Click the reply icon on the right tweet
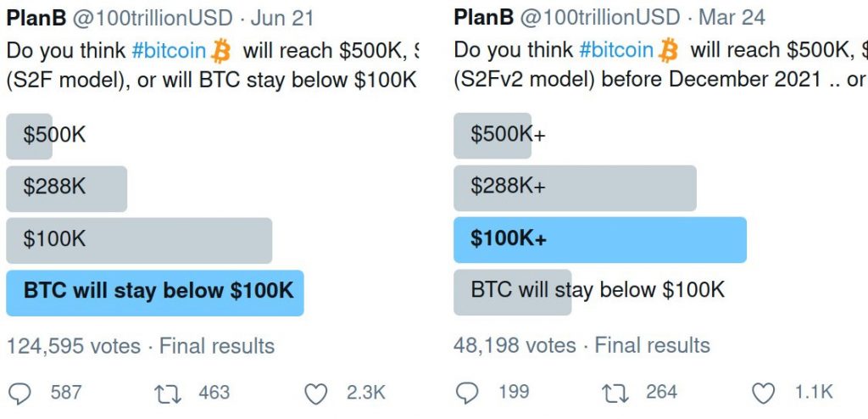The height and width of the screenshot is (419, 868). [x=467, y=392]
